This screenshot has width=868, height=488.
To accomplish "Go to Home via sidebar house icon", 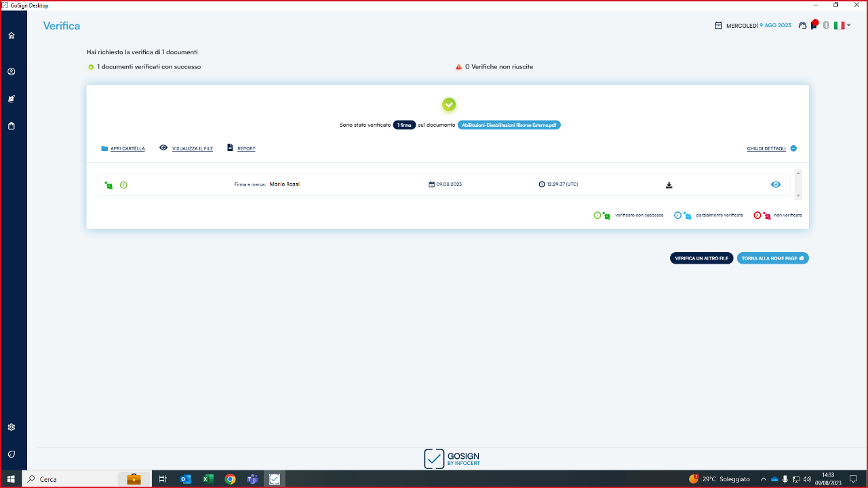I will tap(12, 35).
